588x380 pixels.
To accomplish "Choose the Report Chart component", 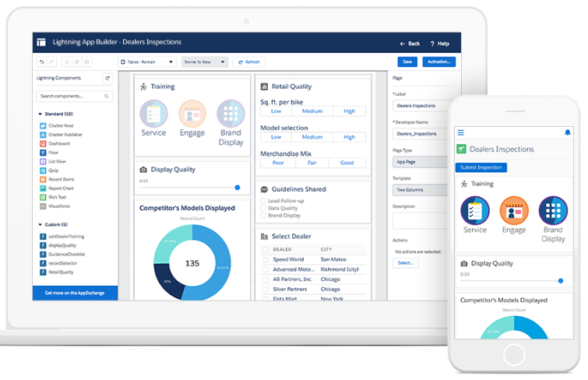I will [x=57, y=188].
